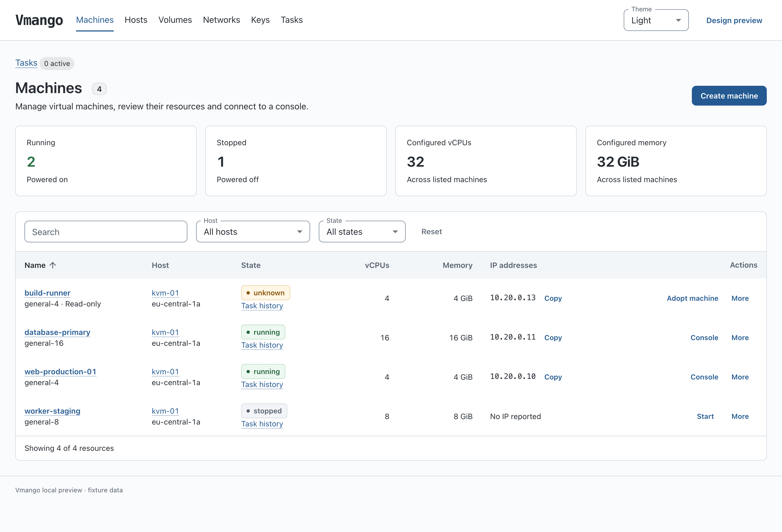Image resolution: width=782 pixels, height=532 pixels.
Task: Open kvm-01 host link in worker-staging row
Action: pyautogui.click(x=165, y=411)
